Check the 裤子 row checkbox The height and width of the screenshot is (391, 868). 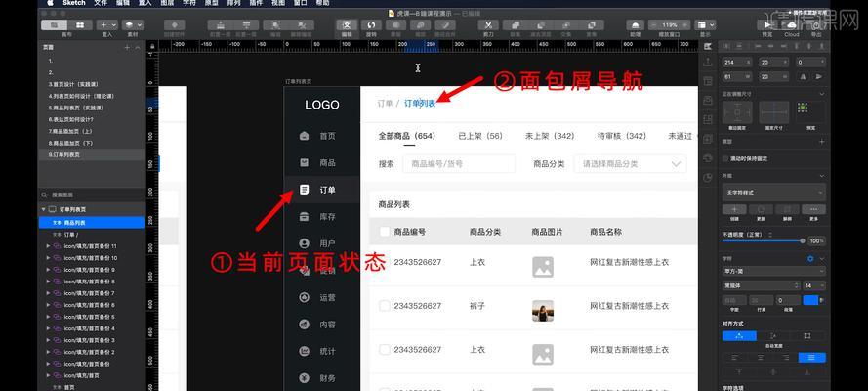tap(385, 306)
